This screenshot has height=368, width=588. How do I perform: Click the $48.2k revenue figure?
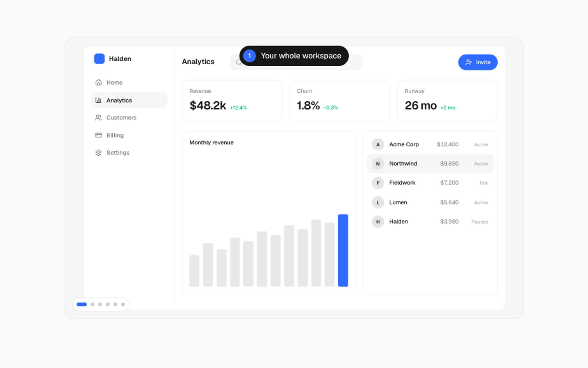point(208,105)
